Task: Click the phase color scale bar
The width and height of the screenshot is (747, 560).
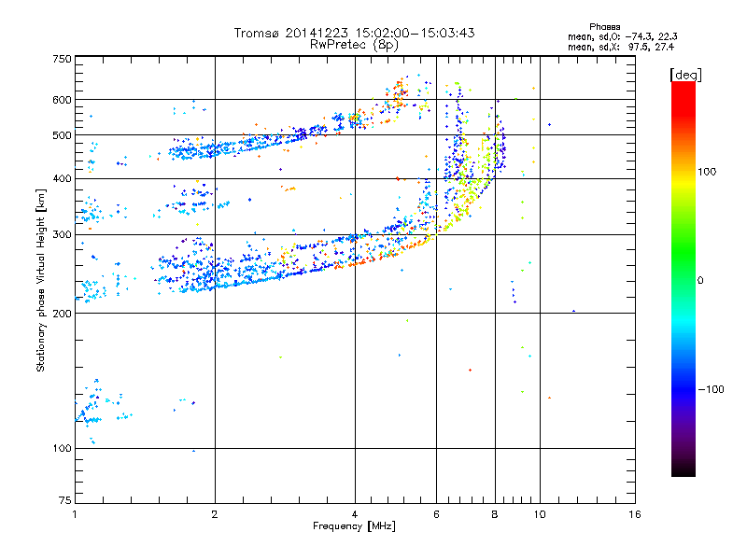Action: 684,278
